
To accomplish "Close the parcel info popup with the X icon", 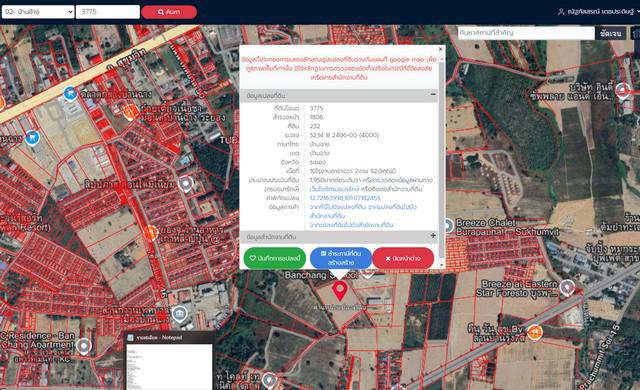I will tap(440, 49).
